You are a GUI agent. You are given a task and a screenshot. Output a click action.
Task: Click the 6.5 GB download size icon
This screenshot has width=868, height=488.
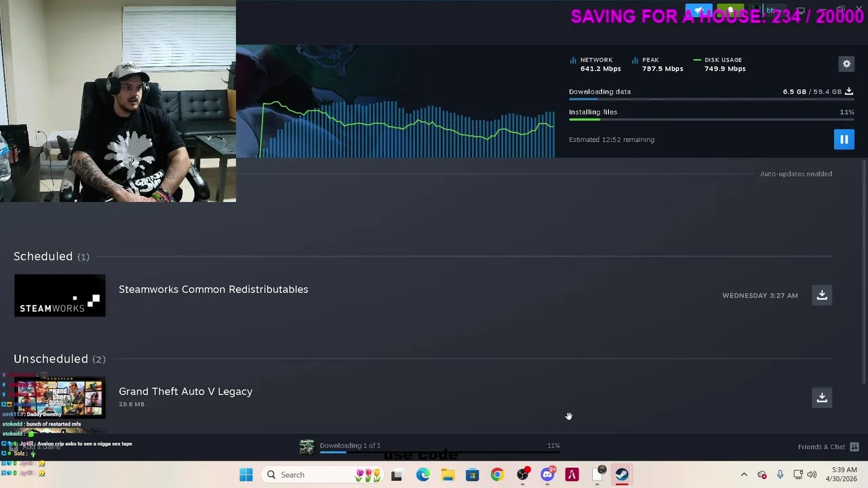tap(849, 91)
